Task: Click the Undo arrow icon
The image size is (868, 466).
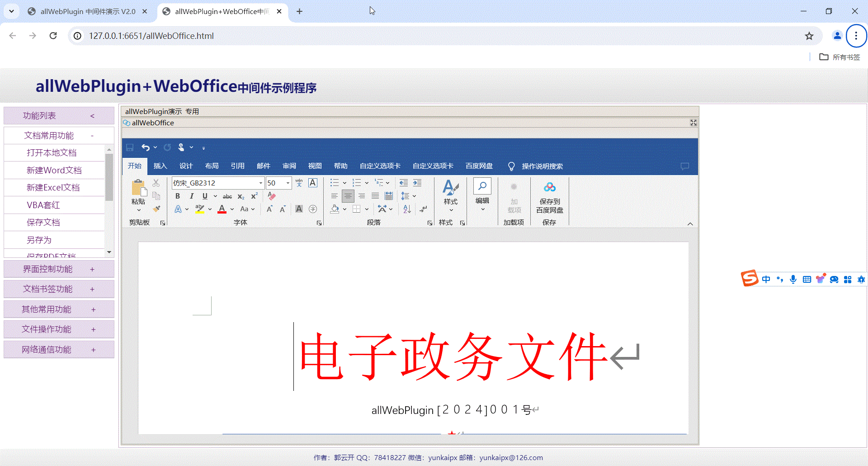Action: [x=145, y=147]
